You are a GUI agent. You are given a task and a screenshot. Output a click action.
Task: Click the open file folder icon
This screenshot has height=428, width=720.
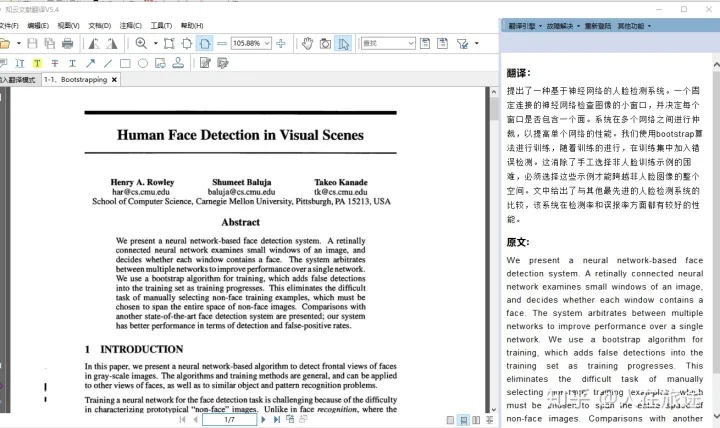5,44
